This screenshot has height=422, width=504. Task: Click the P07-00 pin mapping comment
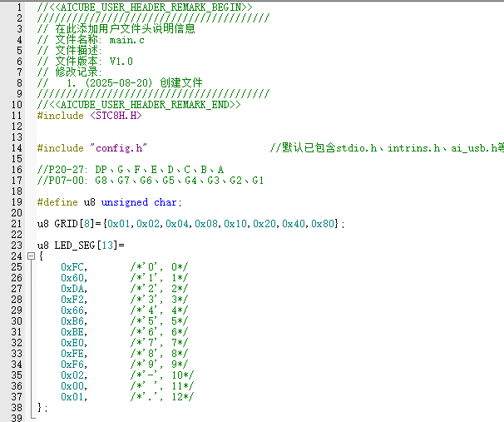click(150, 181)
